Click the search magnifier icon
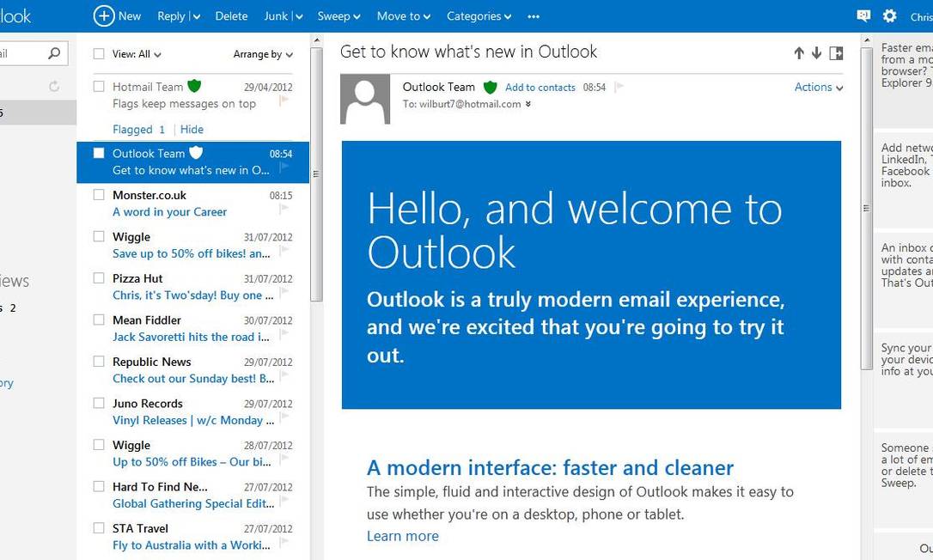The image size is (933, 560). coord(54,53)
